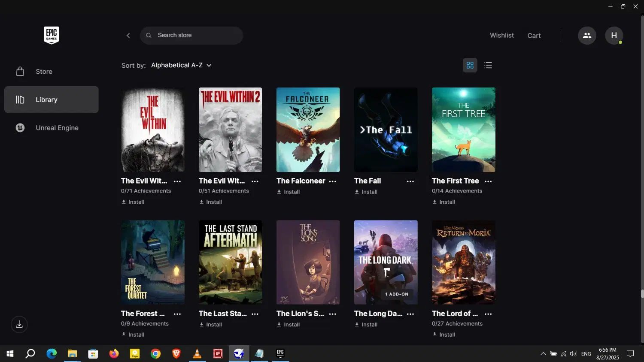
Task: Open options for The Evil Within 2
Action: (x=255, y=181)
